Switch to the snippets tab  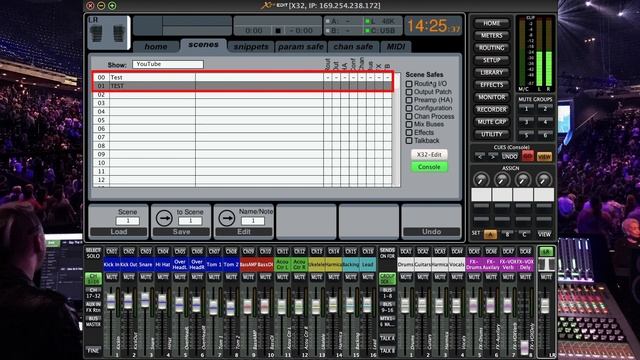(x=251, y=47)
